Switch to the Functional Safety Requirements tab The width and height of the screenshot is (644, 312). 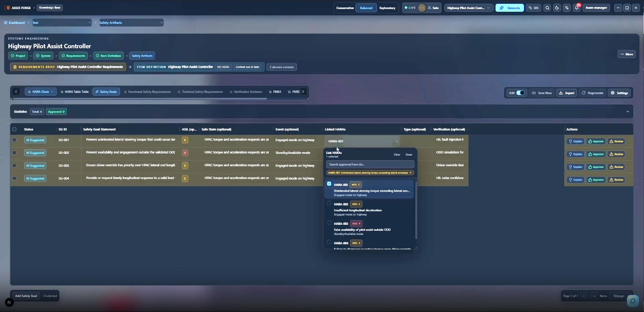click(147, 91)
